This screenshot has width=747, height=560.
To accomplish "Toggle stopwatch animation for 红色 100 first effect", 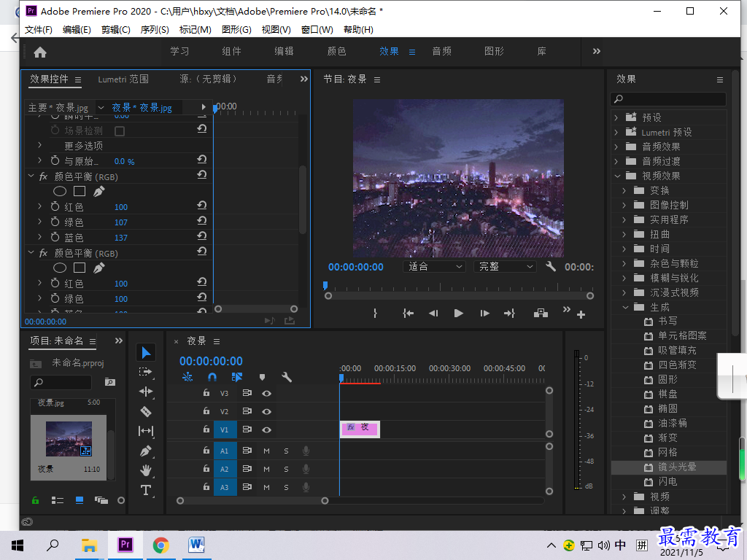I will pyautogui.click(x=55, y=206).
